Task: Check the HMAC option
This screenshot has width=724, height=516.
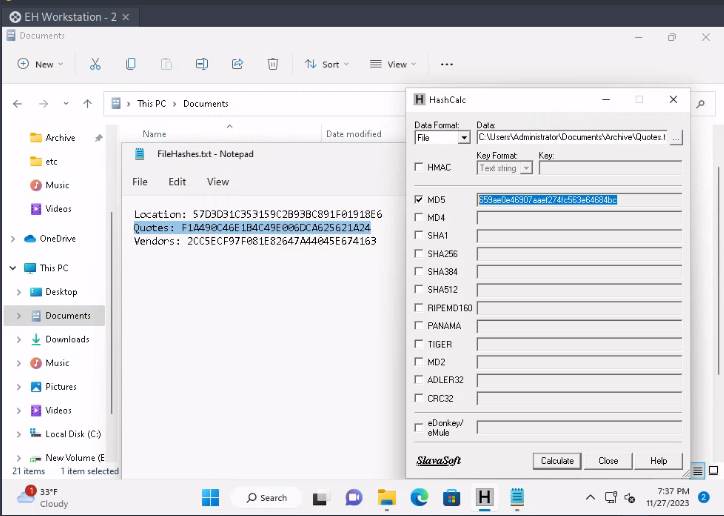Action: [x=419, y=167]
